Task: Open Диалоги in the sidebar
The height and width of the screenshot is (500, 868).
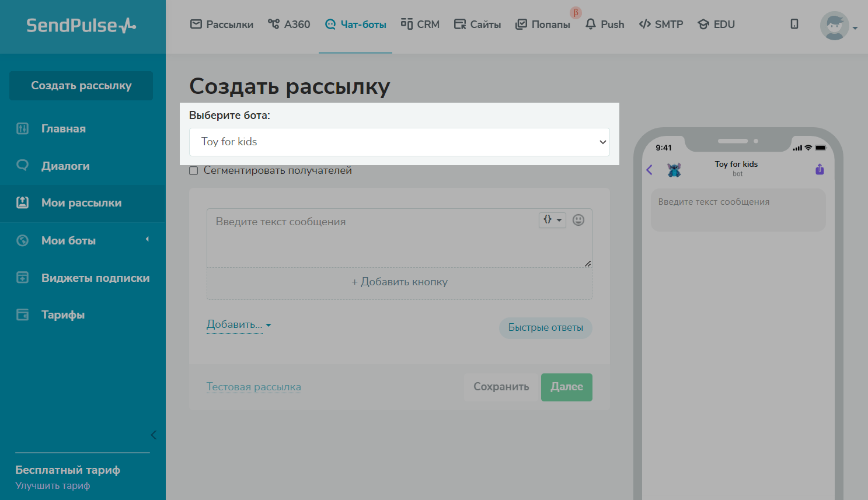Action: pos(65,166)
